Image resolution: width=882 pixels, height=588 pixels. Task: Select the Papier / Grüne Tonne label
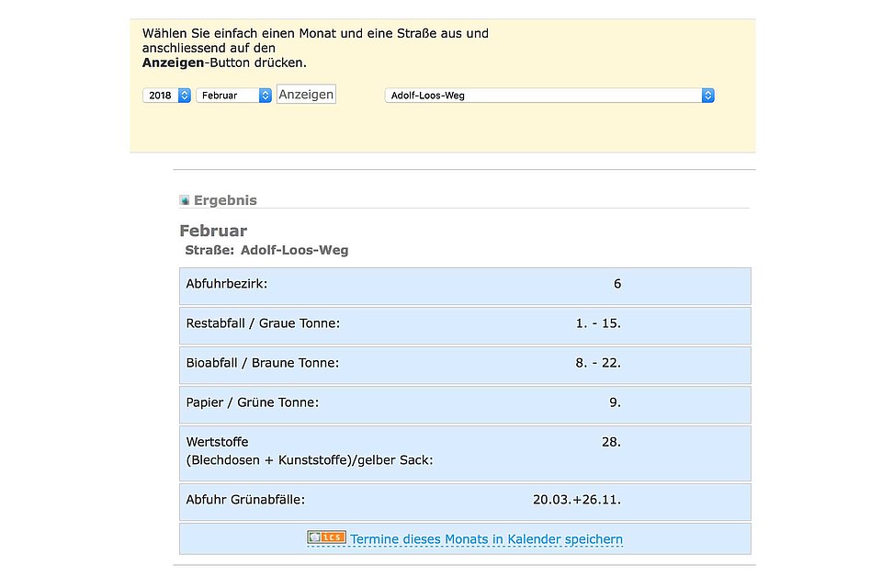coord(252,402)
